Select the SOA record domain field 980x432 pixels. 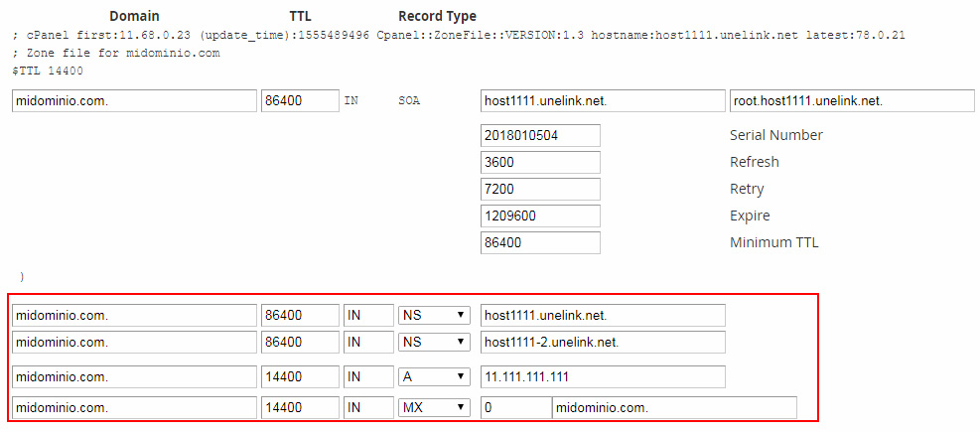tap(134, 101)
